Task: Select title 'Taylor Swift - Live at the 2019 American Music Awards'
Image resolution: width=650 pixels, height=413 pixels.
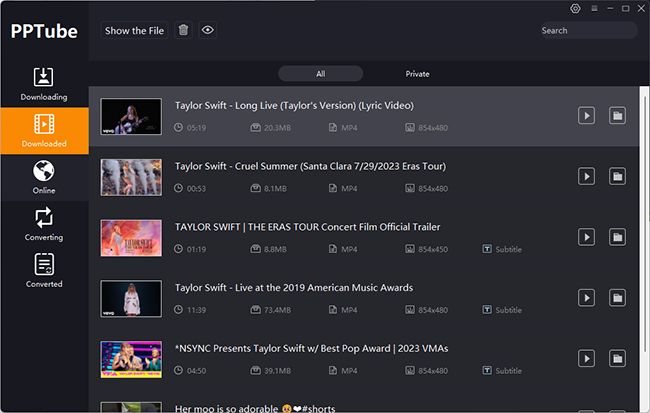Action: (x=293, y=288)
